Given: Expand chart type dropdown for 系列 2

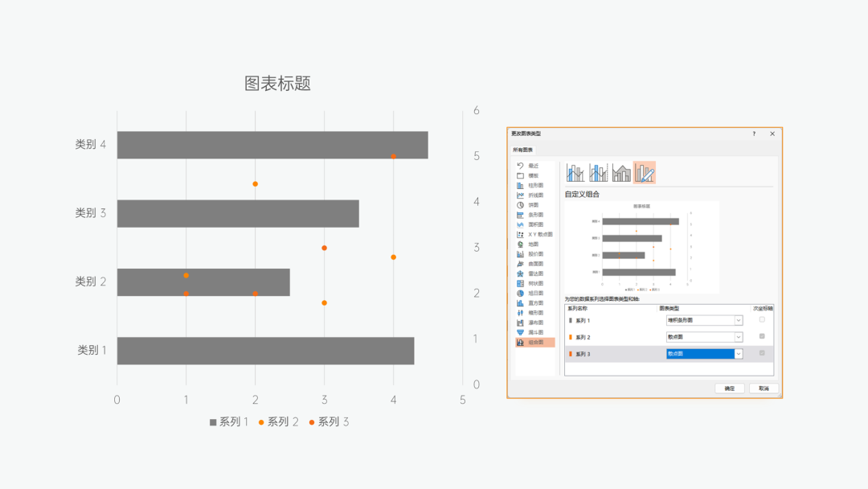Looking at the screenshot, I should 738,337.
